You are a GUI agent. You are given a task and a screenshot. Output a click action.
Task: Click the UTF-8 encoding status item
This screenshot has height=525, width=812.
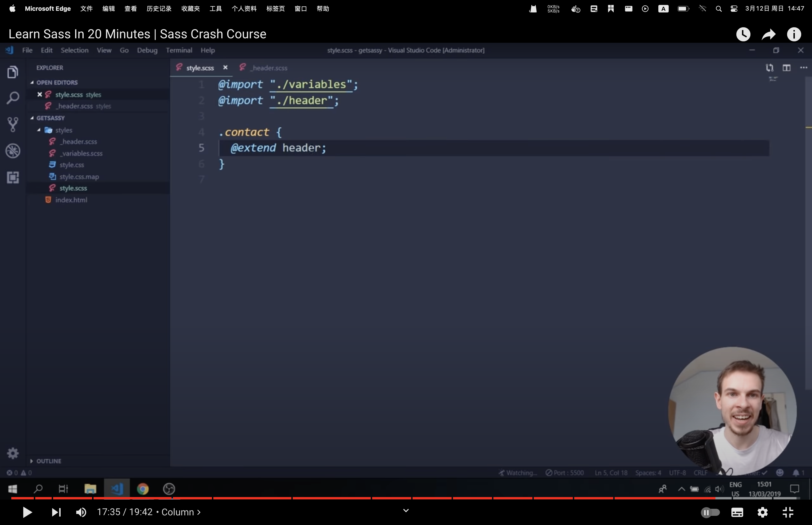[677, 473]
